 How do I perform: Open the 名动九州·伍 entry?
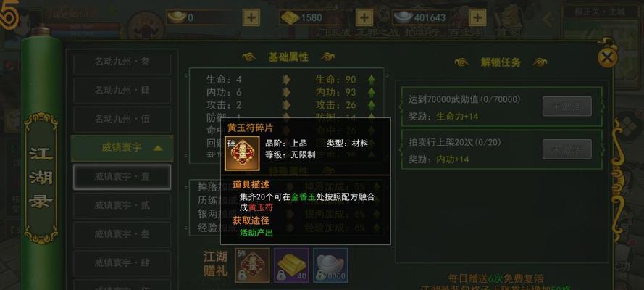click(x=122, y=119)
